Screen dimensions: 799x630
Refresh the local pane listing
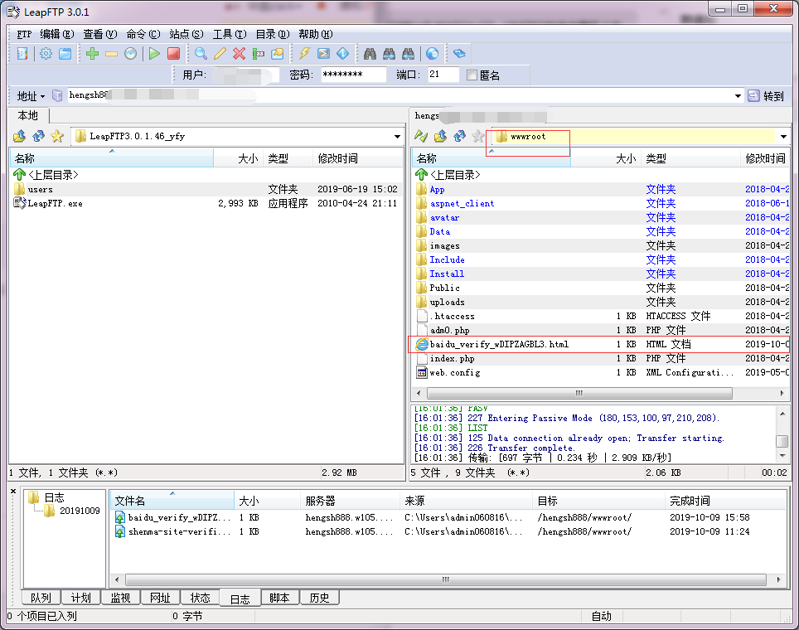(x=38, y=136)
